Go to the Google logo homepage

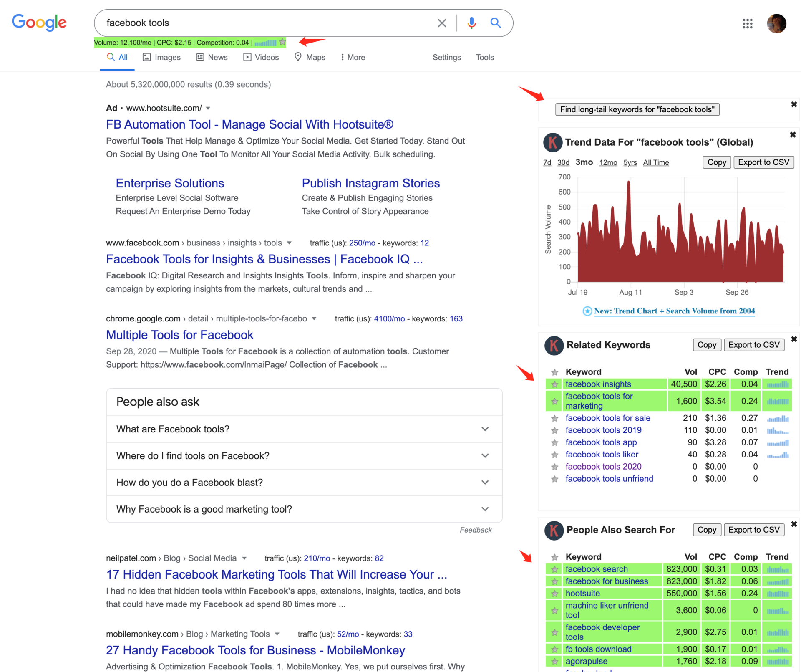tap(39, 23)
